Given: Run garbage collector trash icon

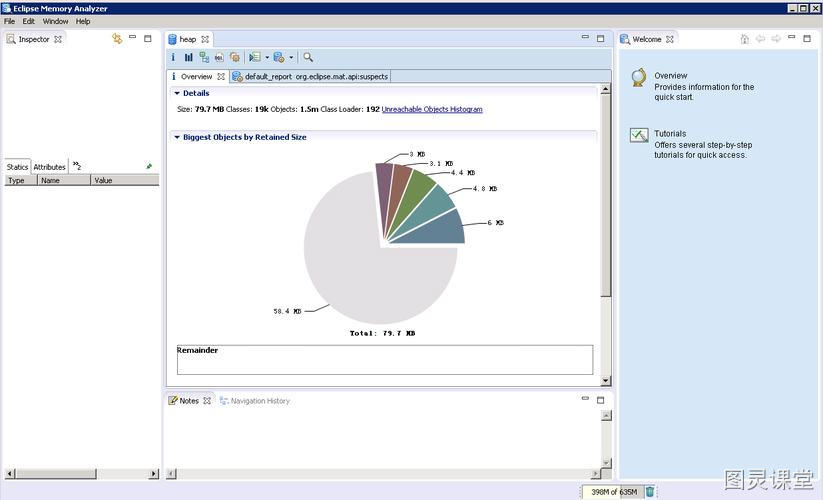Looking at the screenshot, I should (x=650, y=492).
